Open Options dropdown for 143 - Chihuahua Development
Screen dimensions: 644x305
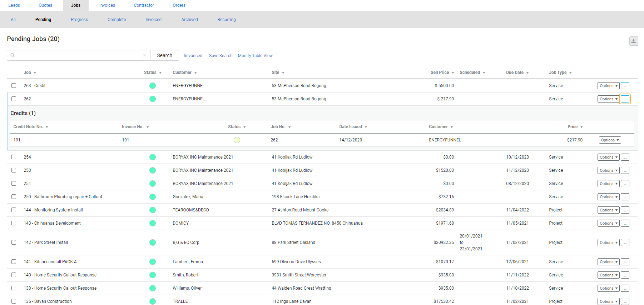(608, 223)
